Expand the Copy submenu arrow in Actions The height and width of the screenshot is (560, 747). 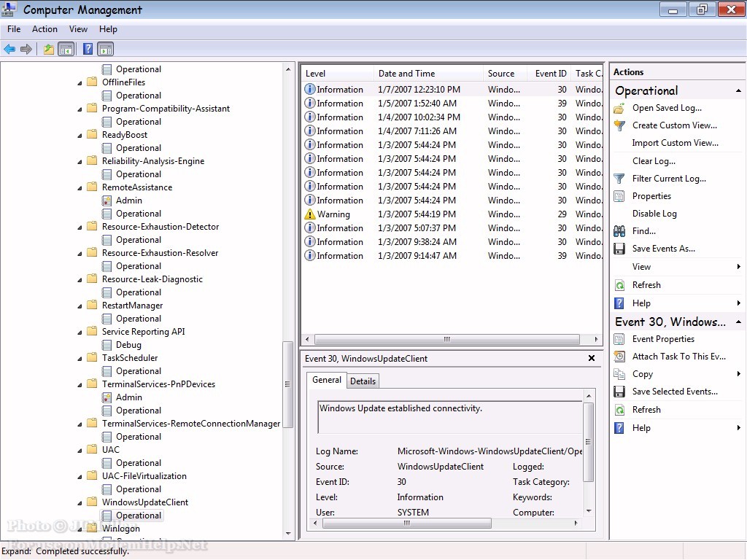pyautogui.click(x=738, y=374)
